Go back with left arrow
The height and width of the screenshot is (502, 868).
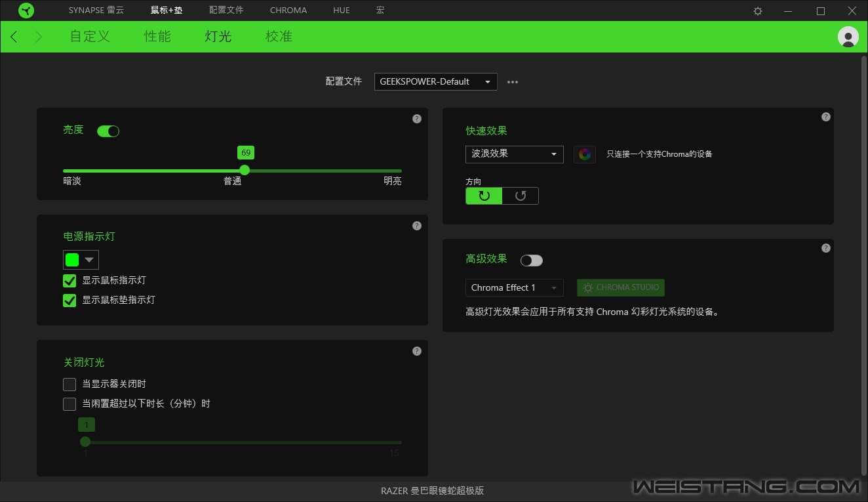[14, 37]
